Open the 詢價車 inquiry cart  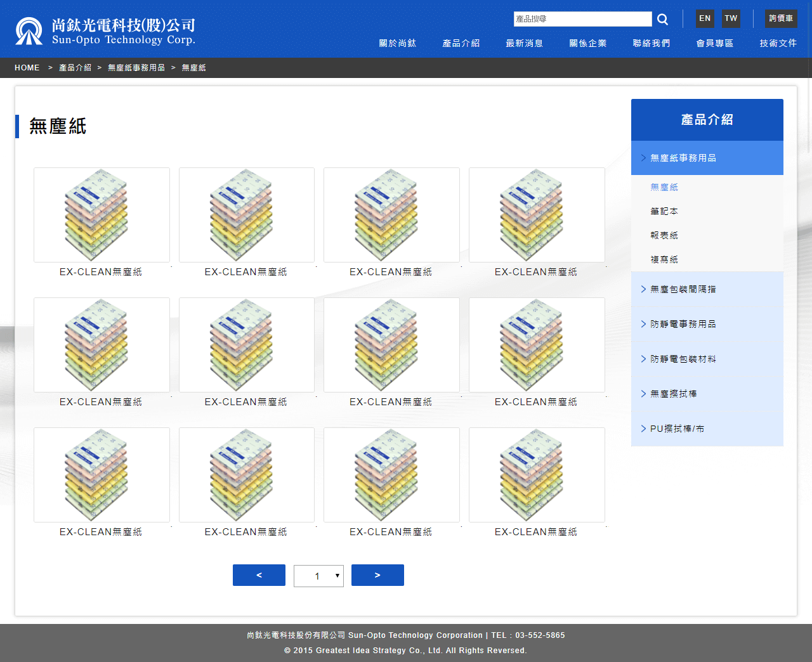(x=781, y=18)
